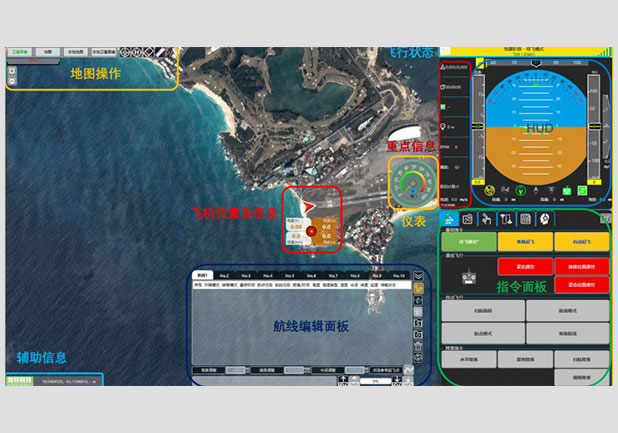Click the map zoom-in plus button
This screenshot has width=618, height=433.
[11, 69]
